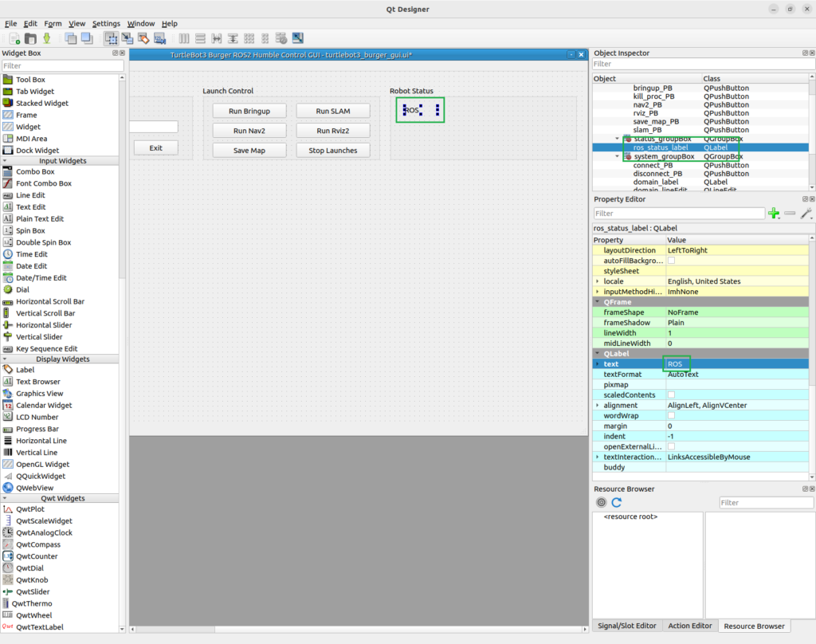Screen dimensions: 816x644
Task: Pick the Calendar Widget from Widget Box
Action: tap(44, 406)
